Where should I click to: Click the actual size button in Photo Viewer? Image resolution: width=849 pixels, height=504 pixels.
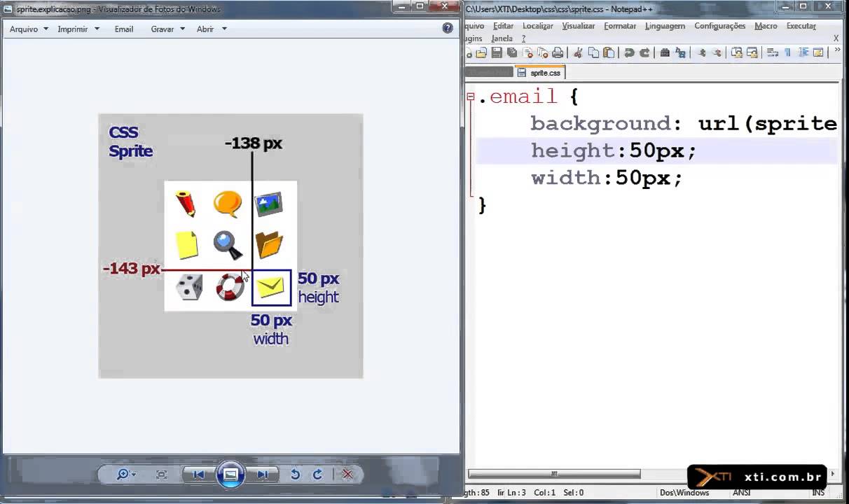pyautogui.click(x=162, y=475)
